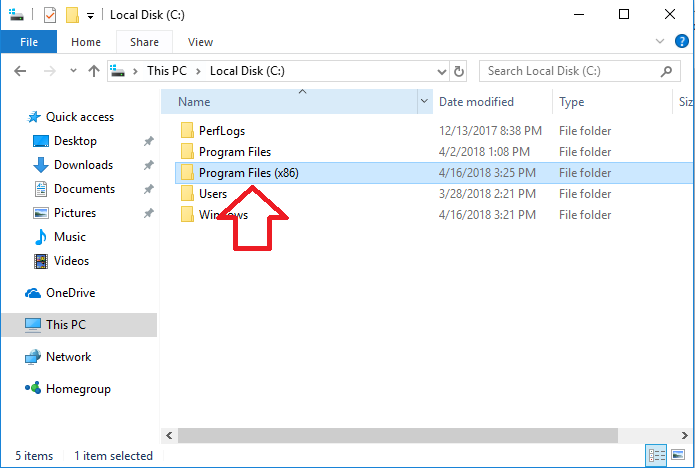Screen dimensions: 695x468
Task: Select This PC in the navigation pane
Action: [79, 325]
